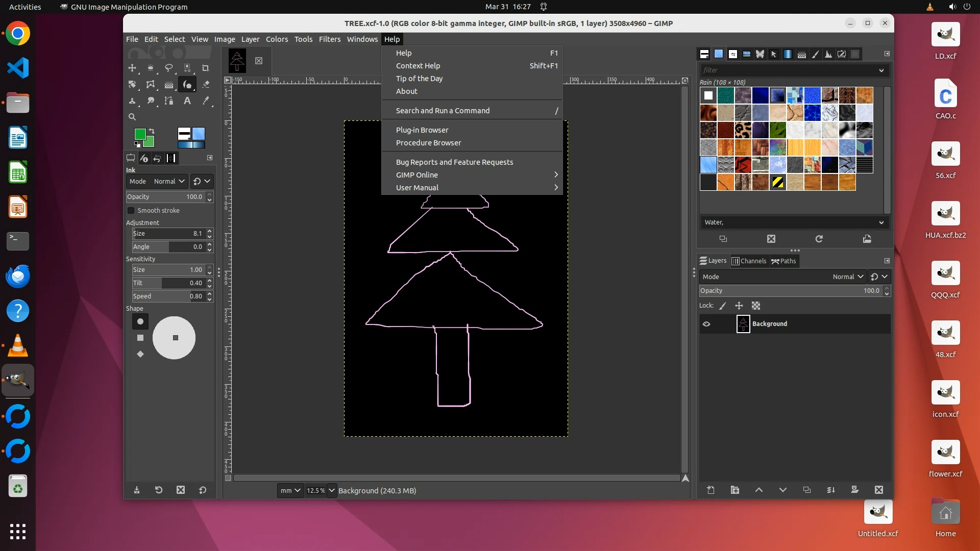Swap foreground and background colors
The width and height of the screenshot is (980, 551).
click(152, 131)
